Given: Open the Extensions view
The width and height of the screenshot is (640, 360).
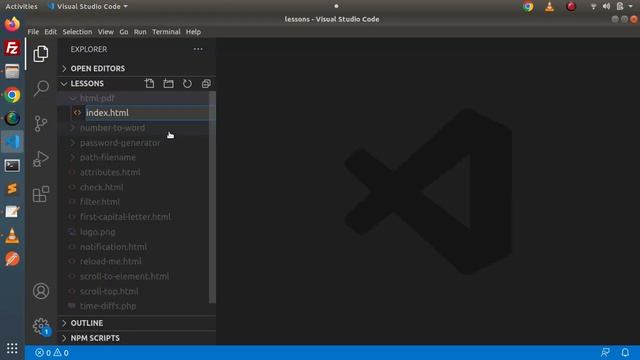Looking at the screenshot, I should (x=41, y=194).
